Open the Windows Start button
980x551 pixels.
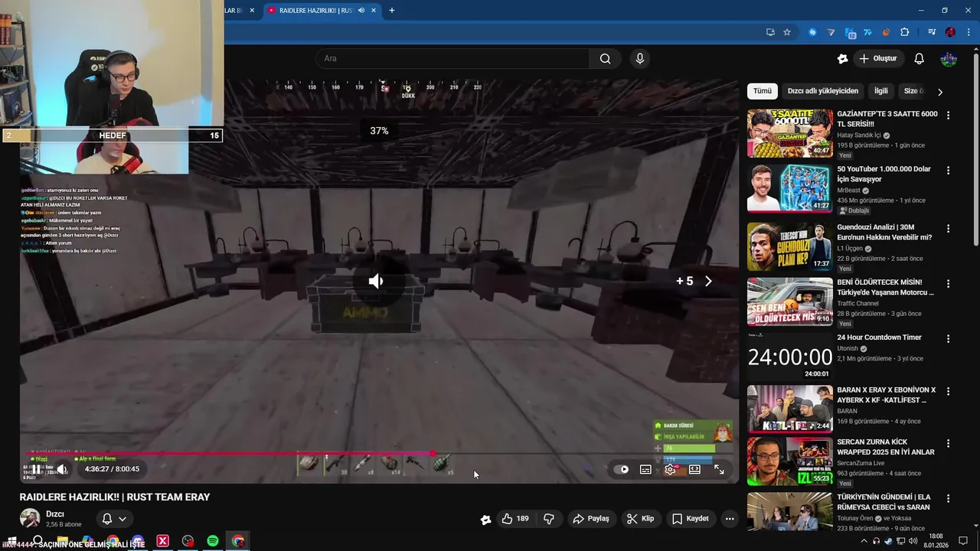coord(12,541)
